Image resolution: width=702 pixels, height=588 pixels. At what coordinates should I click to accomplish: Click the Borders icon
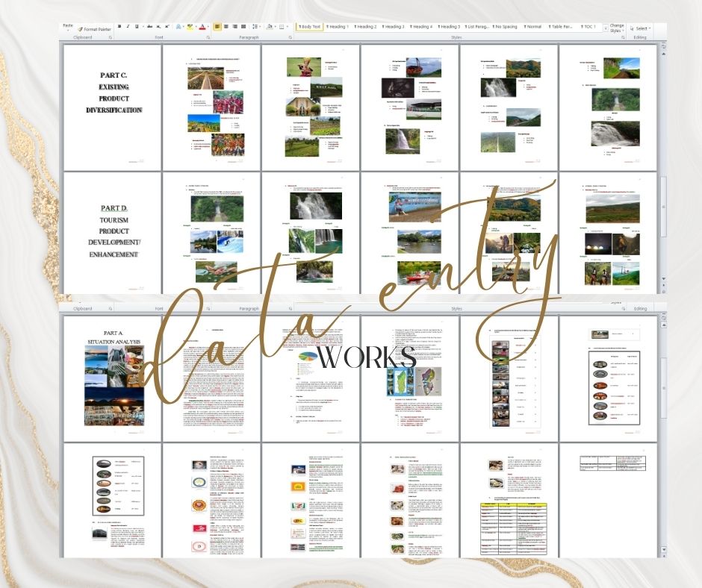click(x=281, y=27)
